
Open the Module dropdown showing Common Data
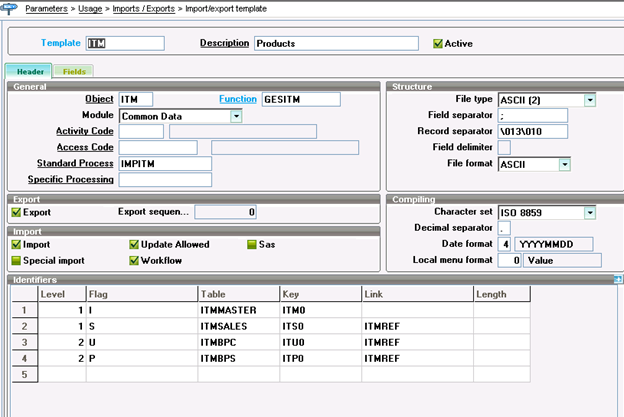pos(236,116)
